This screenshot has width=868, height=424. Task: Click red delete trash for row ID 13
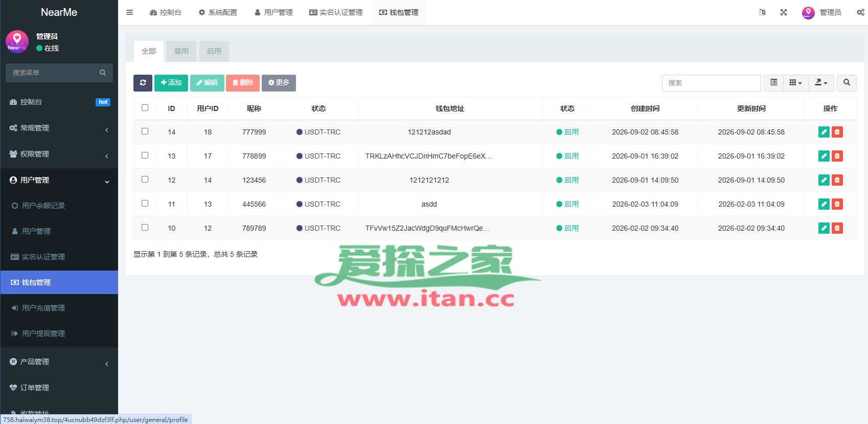click(x=837, y=156)
